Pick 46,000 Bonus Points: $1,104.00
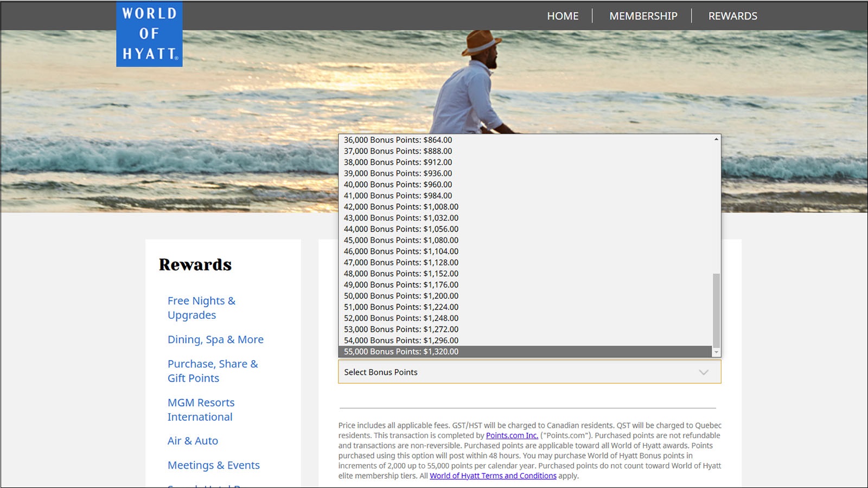The image size is (868, 488). tap(525, 251)
